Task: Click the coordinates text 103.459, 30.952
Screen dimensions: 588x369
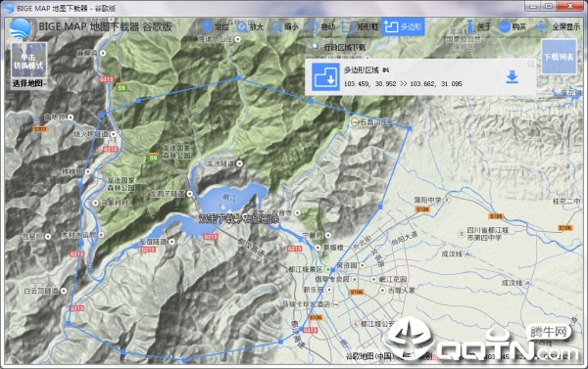Action: click(x=369, y=84)
